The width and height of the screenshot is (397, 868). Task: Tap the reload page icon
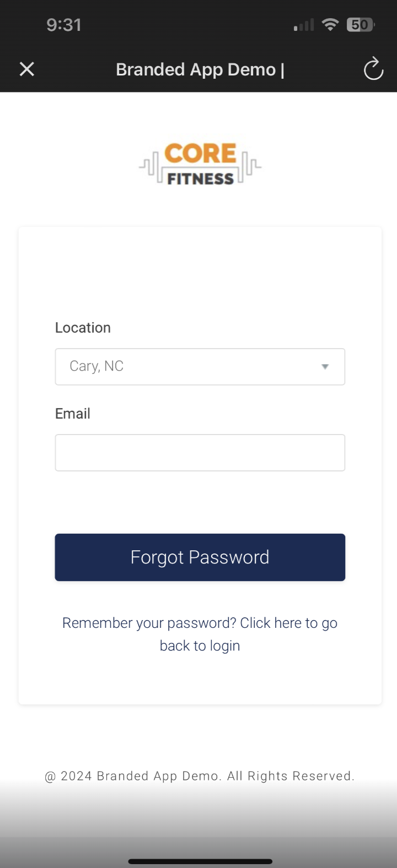[x=373, y=69]
